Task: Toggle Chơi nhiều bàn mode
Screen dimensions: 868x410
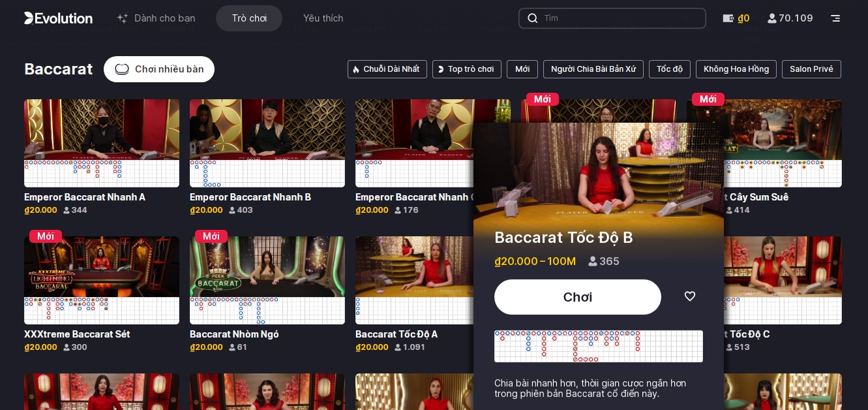Action: pyautogui.click(x=159, y=69)
